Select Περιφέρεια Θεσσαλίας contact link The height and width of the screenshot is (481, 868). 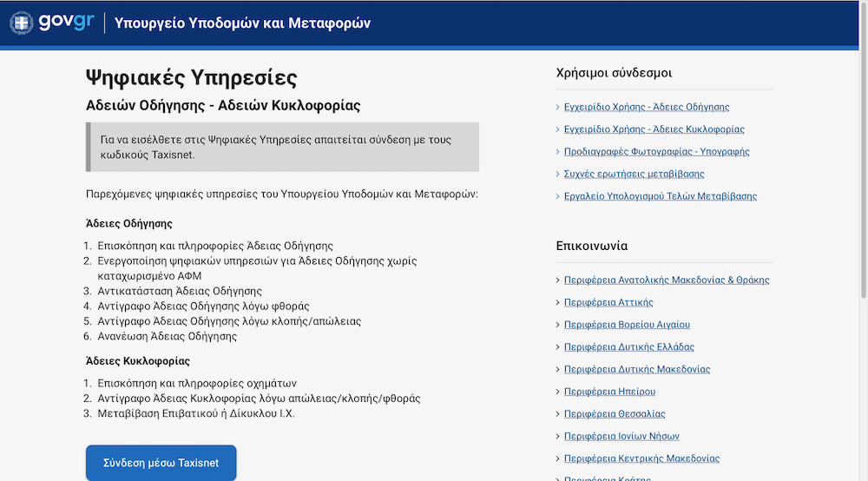click(x=614, y=414)
